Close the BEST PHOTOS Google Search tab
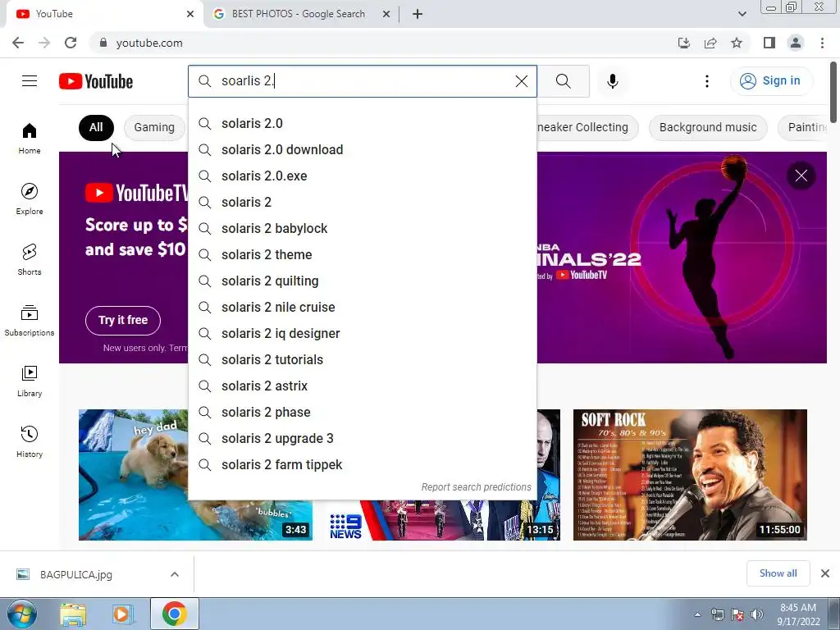This screenshot has width=840, height=630. tap(386, 14)
